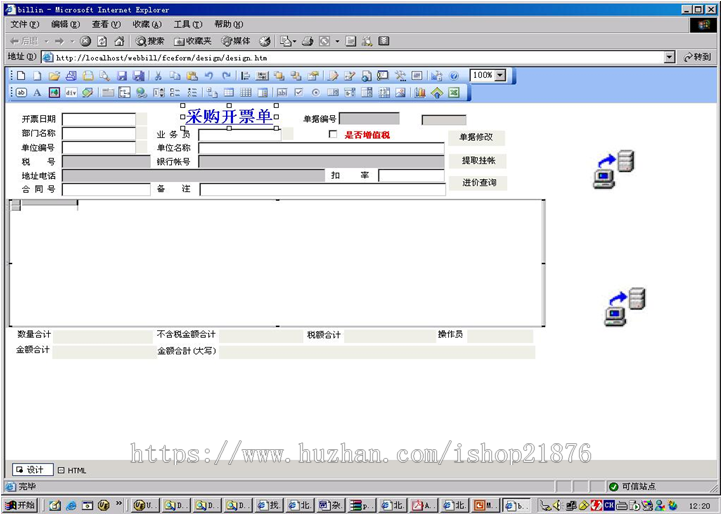Click the Redo arrow icon
722x515 pixels.
pos(226,76)
